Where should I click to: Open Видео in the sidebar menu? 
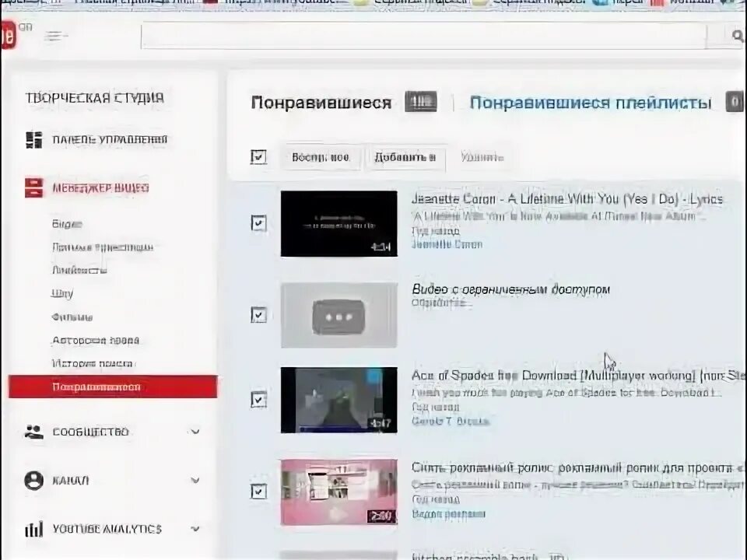[67, 224]
